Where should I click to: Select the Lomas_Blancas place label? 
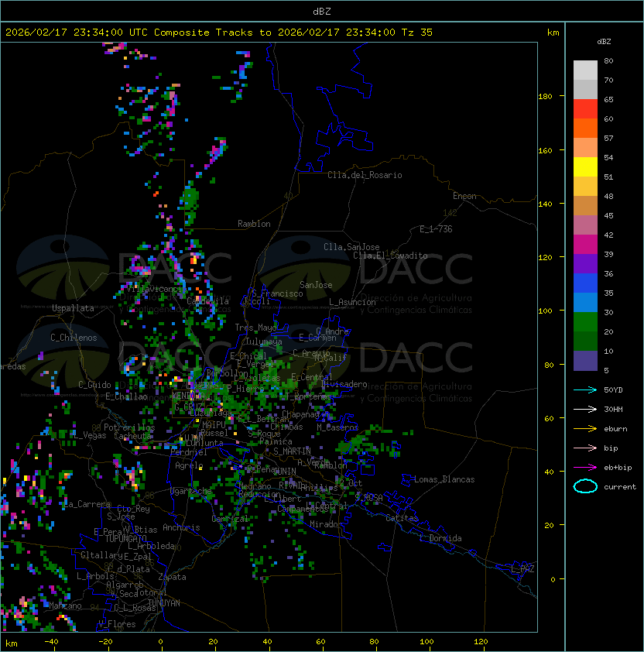pos(444,479)
